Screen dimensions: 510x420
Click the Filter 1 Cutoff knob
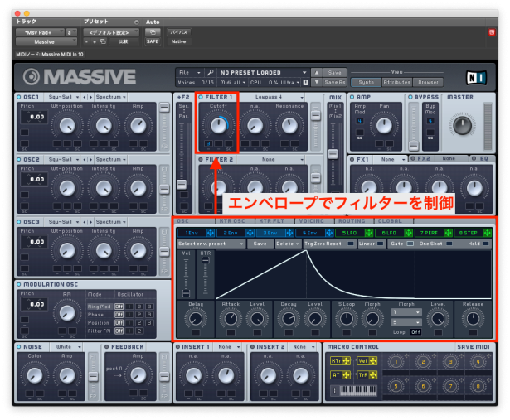pyautogui.click(x=220, y=125)
